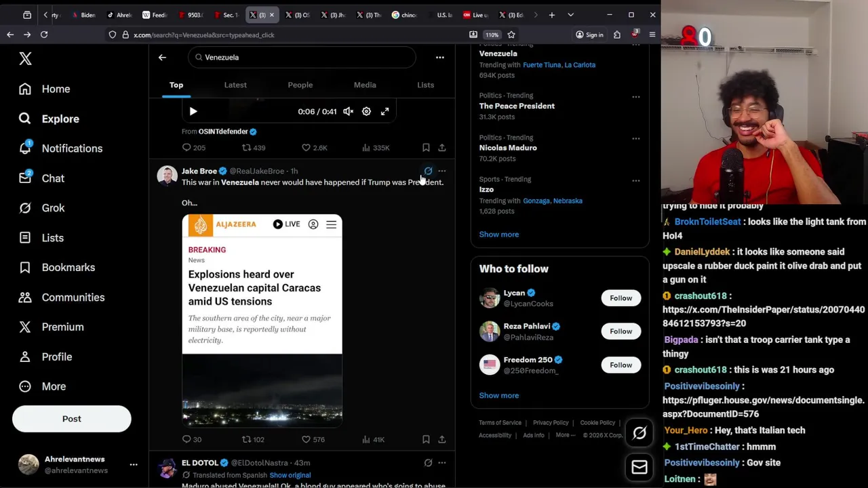Screen dimensions: 868x488
Task: Bookmark page with browser star icon
Action: (x=511, y=35)
